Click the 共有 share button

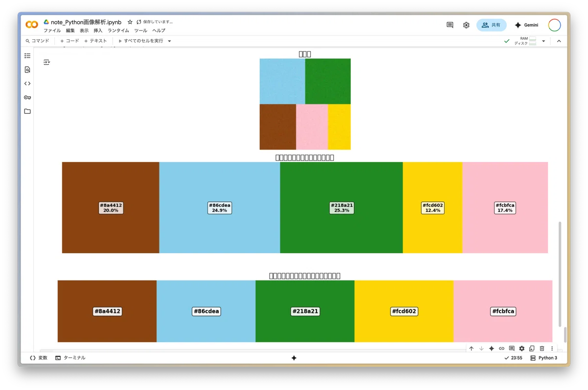[491, 25]
